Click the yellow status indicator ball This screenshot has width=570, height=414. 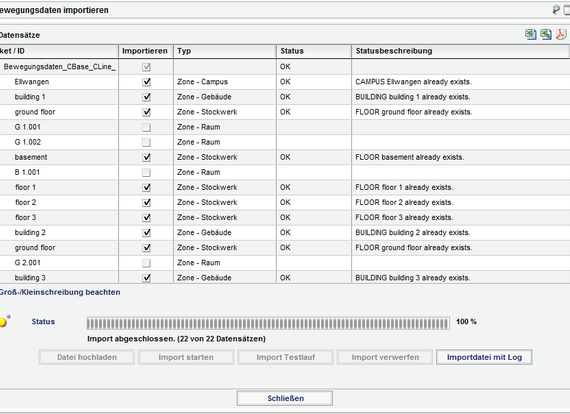point(3,322)
